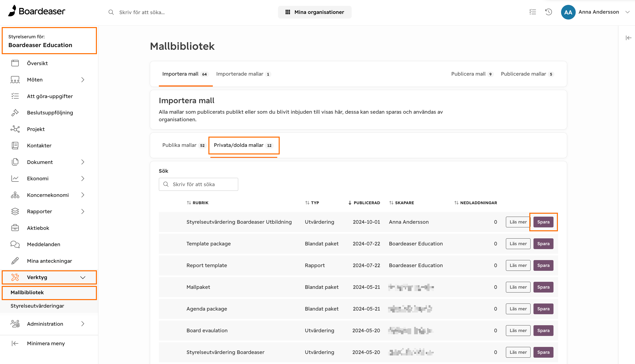635x364 pixels.
Task: Click the Dokument files icon
Action: (x=15, y=162)
